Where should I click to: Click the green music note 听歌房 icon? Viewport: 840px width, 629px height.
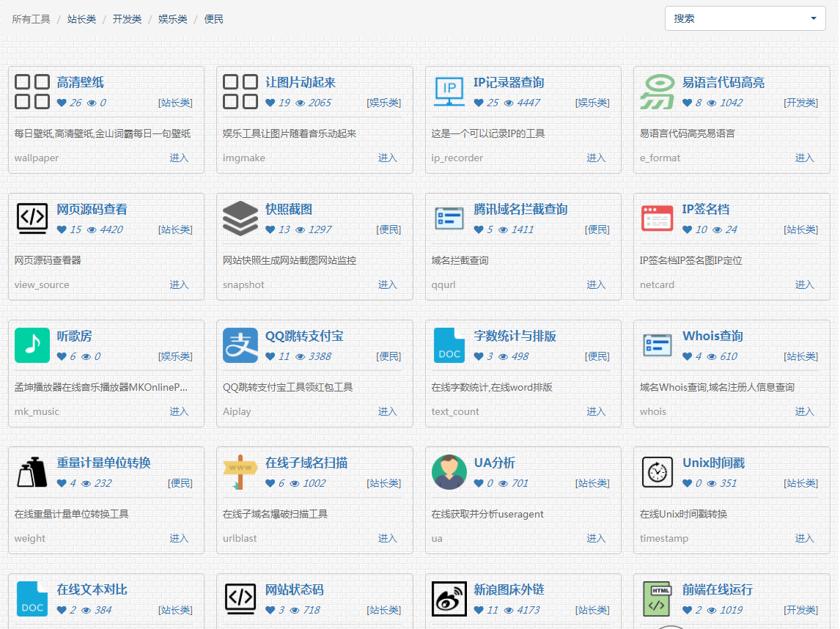(x=32, y=345)
